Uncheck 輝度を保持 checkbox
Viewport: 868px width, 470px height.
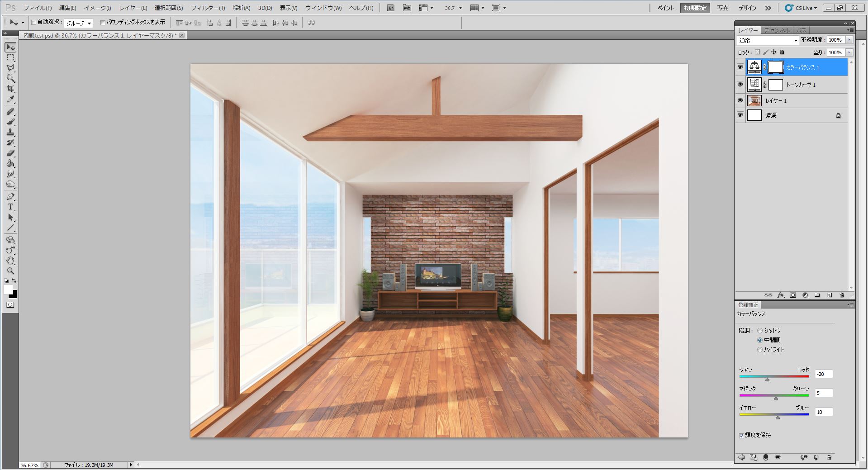741,436
